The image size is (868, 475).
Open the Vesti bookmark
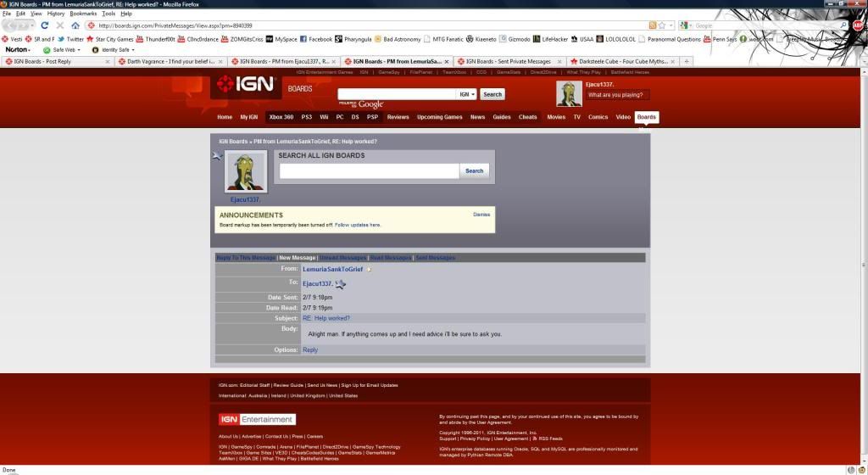tap(12, 39)
